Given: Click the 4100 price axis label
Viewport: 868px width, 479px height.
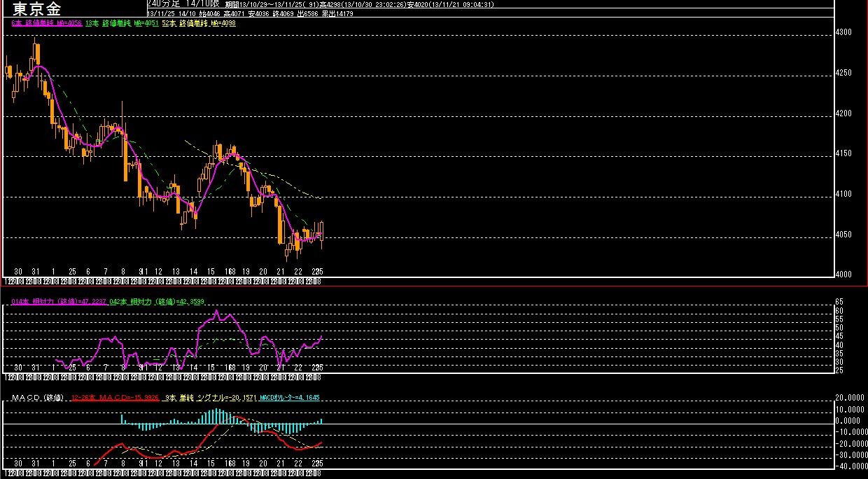Looking at the screenshot, I should tap(844, 194).
